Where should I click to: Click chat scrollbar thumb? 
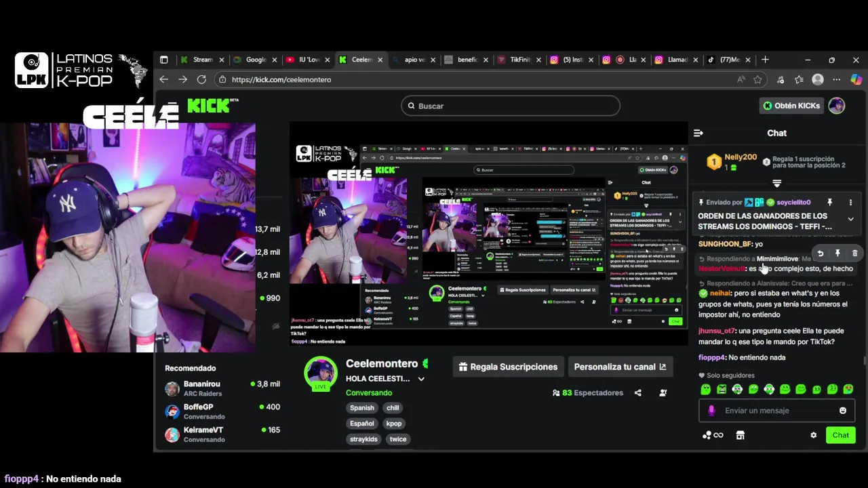coord(865,361)
